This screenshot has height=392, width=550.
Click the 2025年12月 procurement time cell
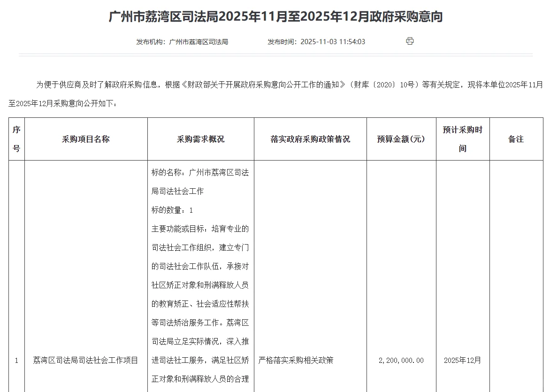point(463,361)
